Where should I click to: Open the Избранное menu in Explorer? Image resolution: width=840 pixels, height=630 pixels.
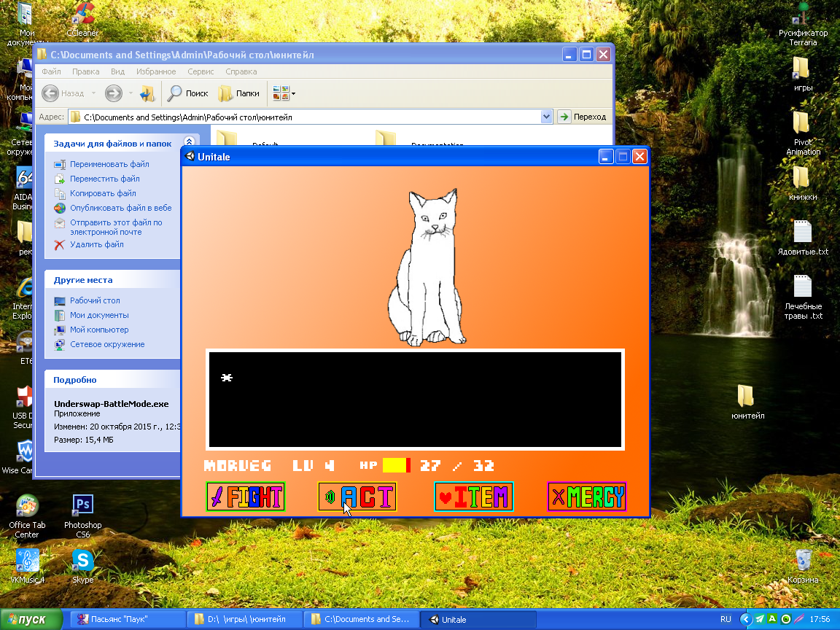[x=156, y=71]
